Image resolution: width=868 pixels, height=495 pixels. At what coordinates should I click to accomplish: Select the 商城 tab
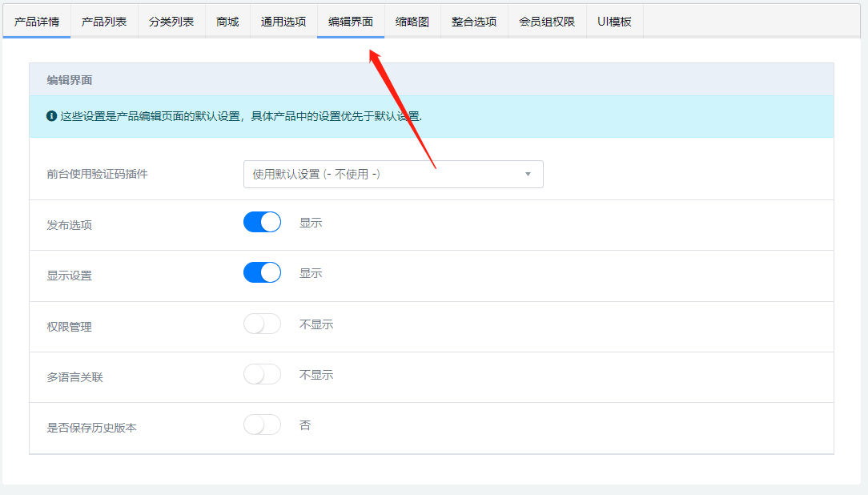point(227,22)
